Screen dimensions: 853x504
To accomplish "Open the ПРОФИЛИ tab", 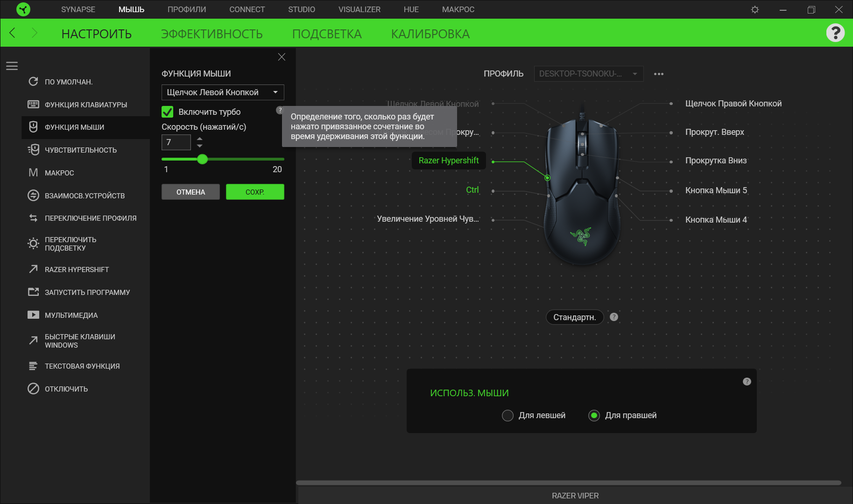I will click(x=187, y=9).
